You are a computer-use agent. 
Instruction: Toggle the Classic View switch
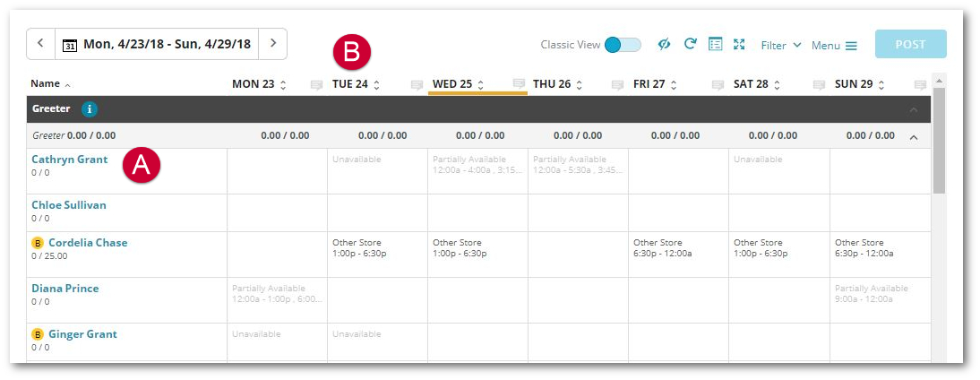623,45
